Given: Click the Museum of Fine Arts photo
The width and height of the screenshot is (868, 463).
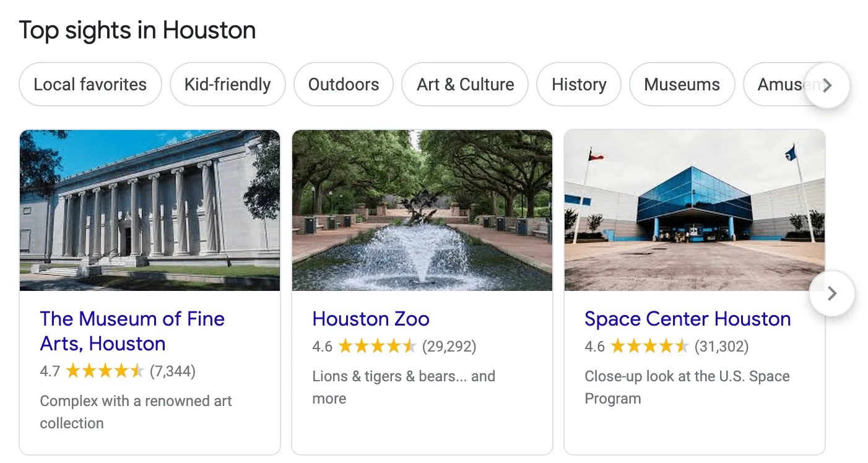Looking at the screenshot, I should (150, 210).
